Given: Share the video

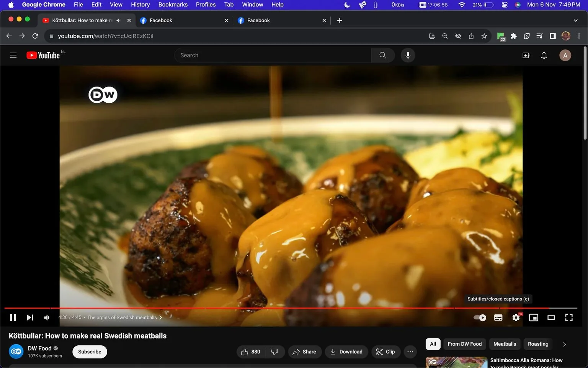Looking at the screenshot, I should pos(305,352).
